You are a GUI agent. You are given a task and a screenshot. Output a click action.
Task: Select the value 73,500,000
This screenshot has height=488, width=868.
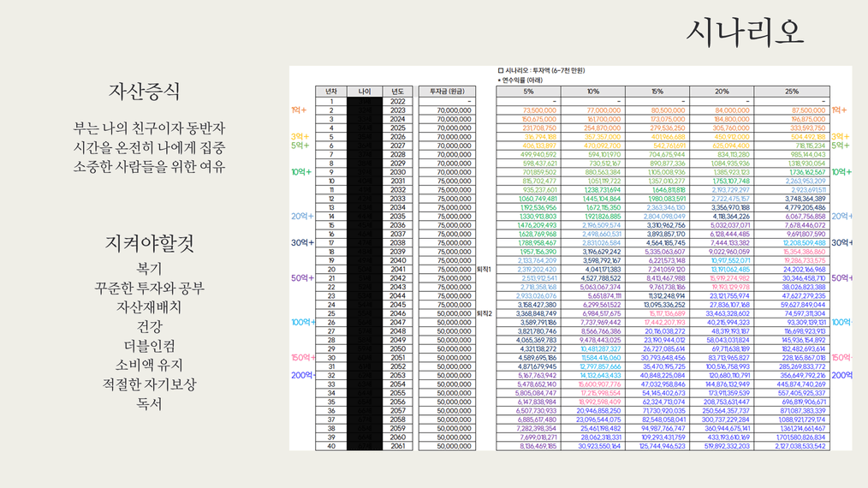539,110
